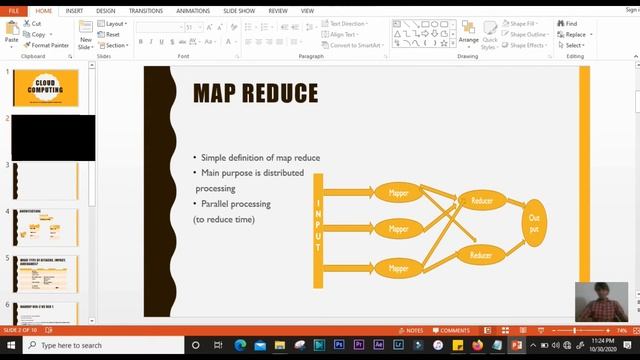Start Slide Show from status bar icon
The image size is (640, 360).
(541, 331)
